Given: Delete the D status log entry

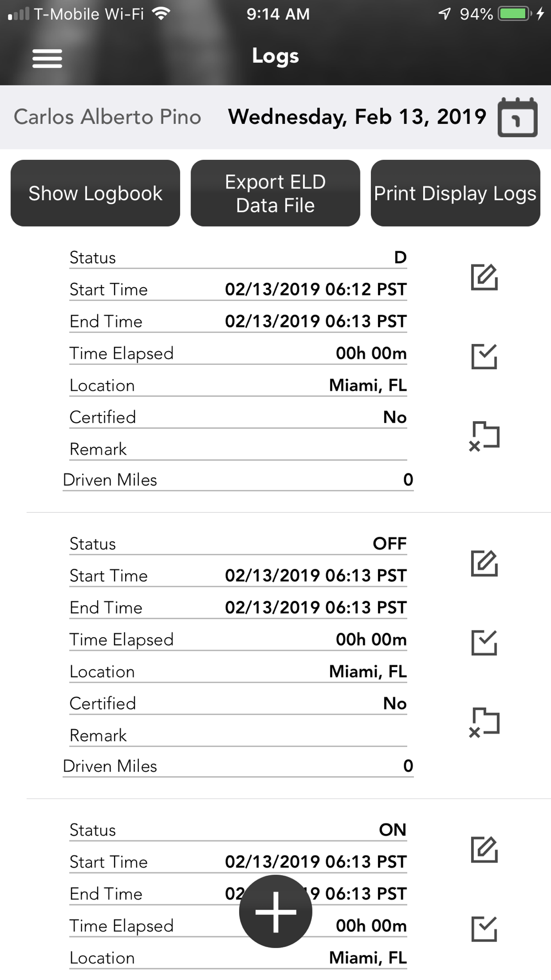Looking at the screenshot, I should 484,436.
